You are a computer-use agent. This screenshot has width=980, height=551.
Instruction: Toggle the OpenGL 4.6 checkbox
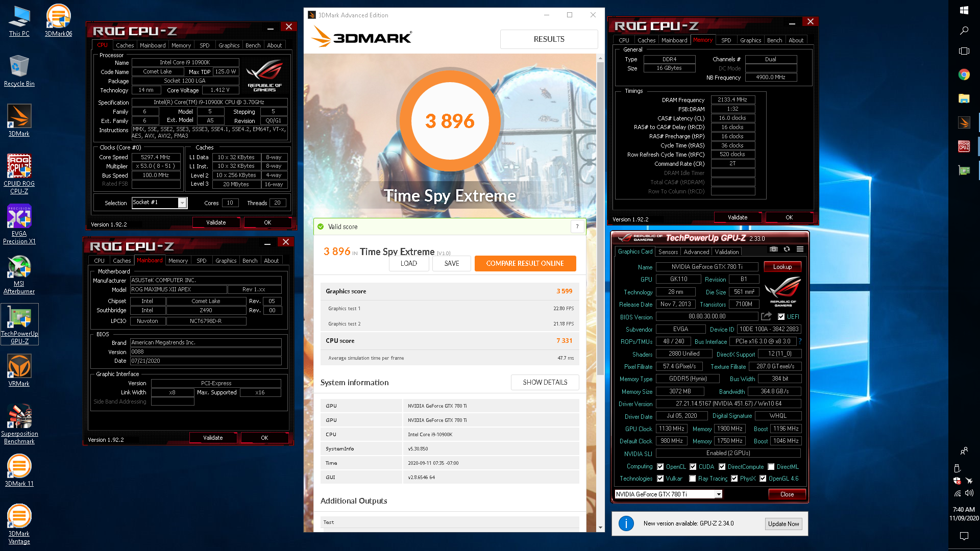point(763,479)
